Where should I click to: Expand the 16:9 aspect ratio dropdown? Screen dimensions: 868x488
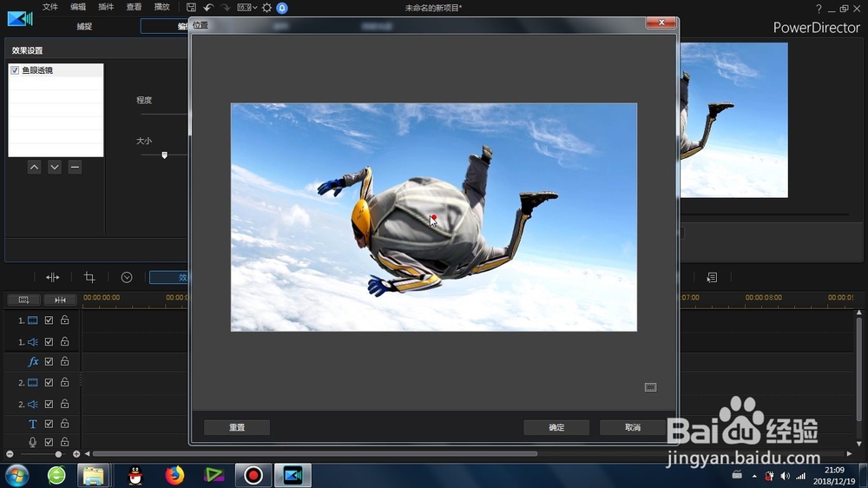click(247, 8)
